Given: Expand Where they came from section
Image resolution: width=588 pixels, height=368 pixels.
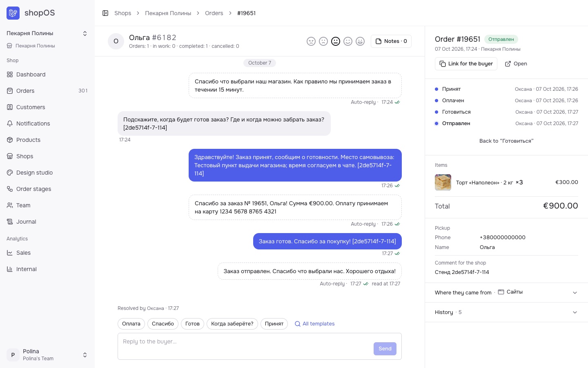Looking at the screenshot, I should pos(506,293).
